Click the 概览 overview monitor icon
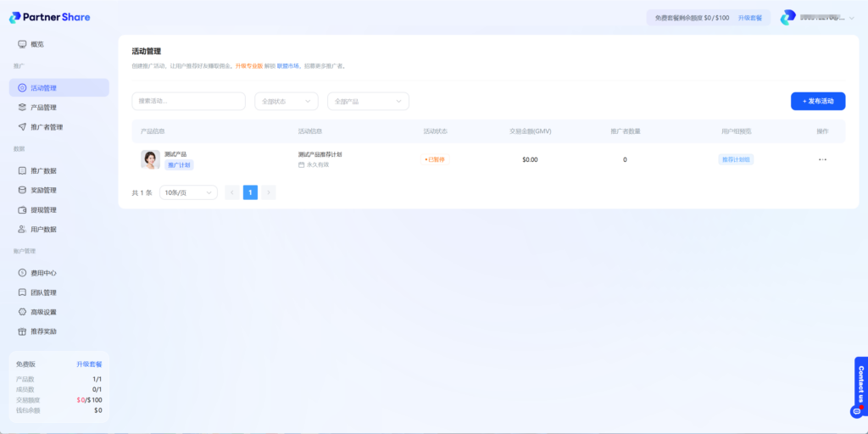Viewport: 868px width, 434px height. click(x=22, y=44)
